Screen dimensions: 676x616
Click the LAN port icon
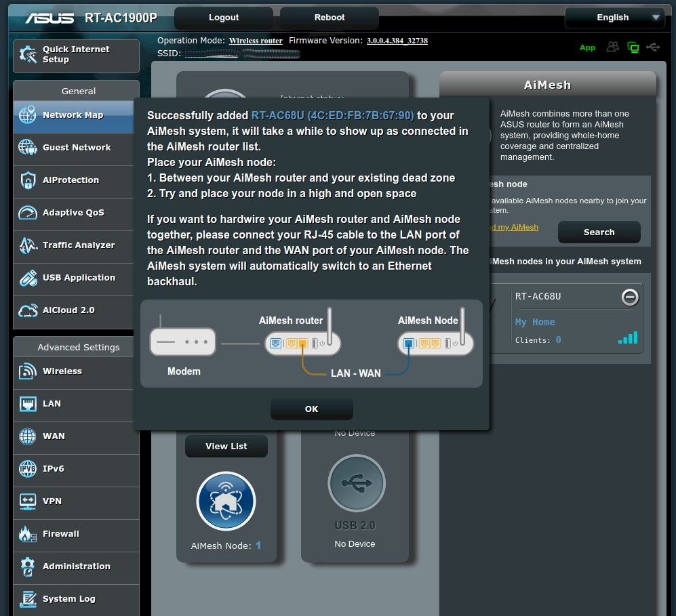point(28,404)
